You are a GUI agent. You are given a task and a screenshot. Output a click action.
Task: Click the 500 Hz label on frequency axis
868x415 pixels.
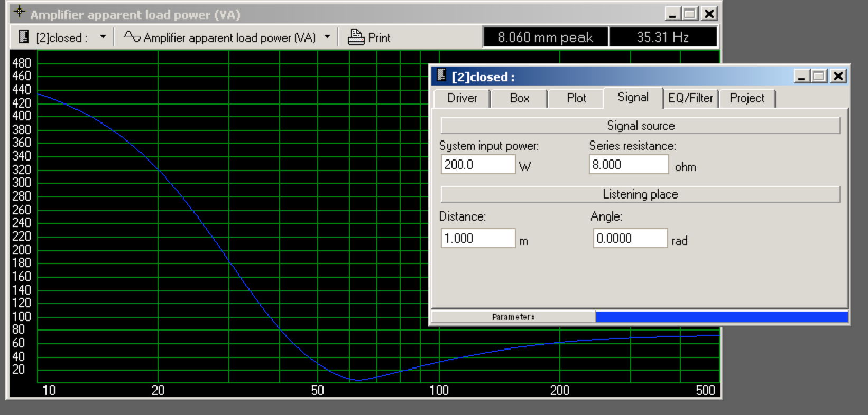pyautogui.click(x=706, y=391)
